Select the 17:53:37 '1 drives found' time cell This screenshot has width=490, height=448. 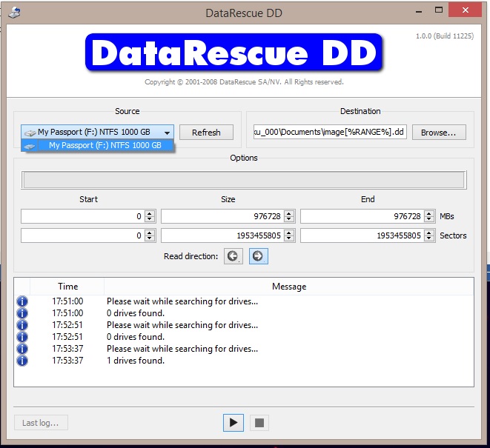pyautogui.click(x=67, y=361)
